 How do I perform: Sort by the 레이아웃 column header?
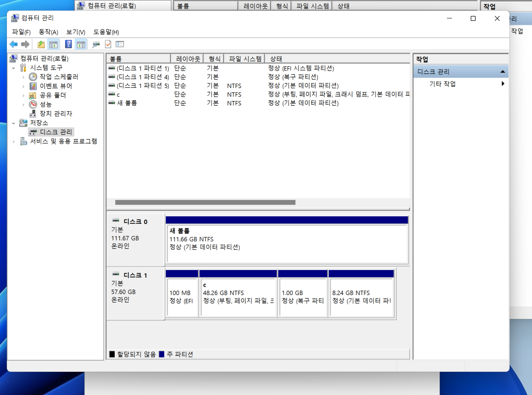coord(187,58)
